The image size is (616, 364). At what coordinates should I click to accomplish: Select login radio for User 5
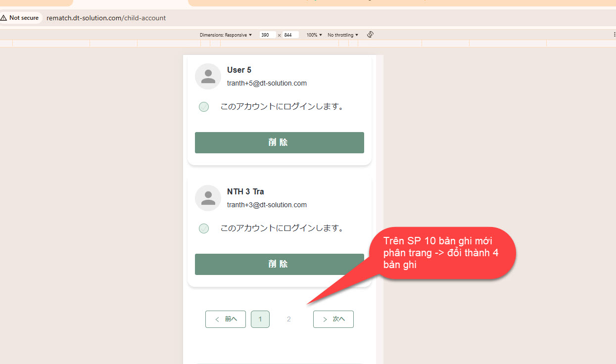203,107
